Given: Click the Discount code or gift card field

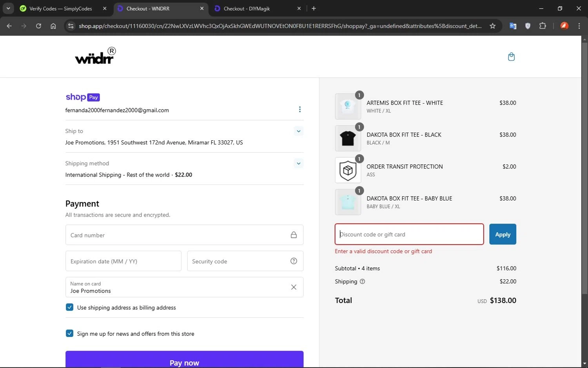Looking at the screenshot, I should pyautogui.click(x=409, y=234).
